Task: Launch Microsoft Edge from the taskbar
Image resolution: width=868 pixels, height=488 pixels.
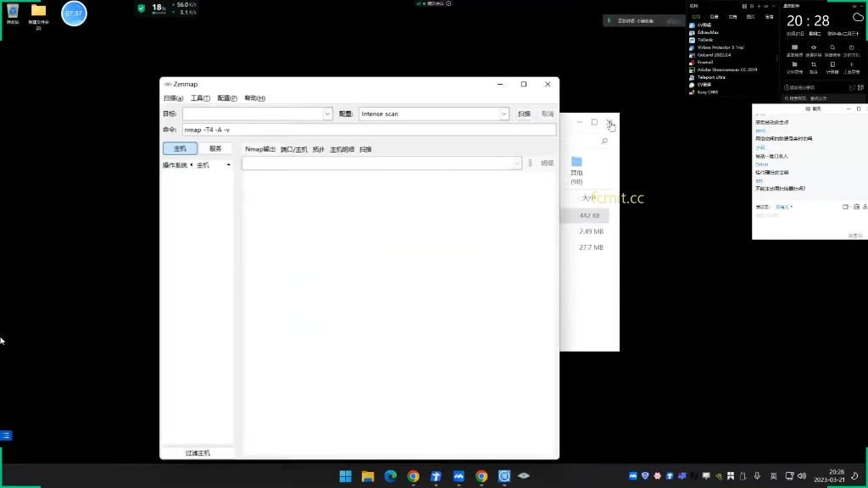Action: [390, 476]
